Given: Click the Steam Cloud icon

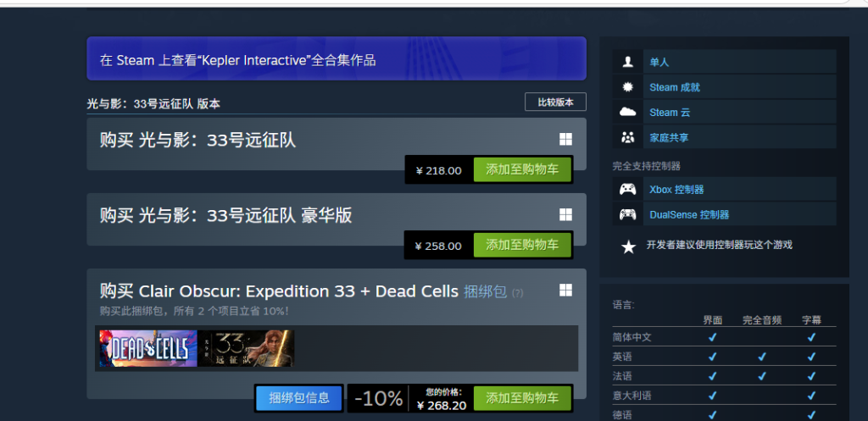Looking at the screenshot, I should 628,113.
